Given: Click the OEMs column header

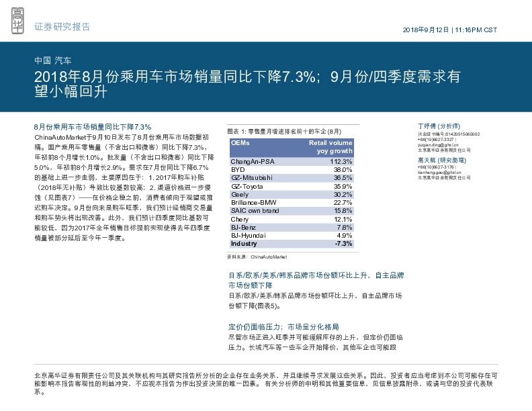Looking at the screenshot, I should click(240, 143).
